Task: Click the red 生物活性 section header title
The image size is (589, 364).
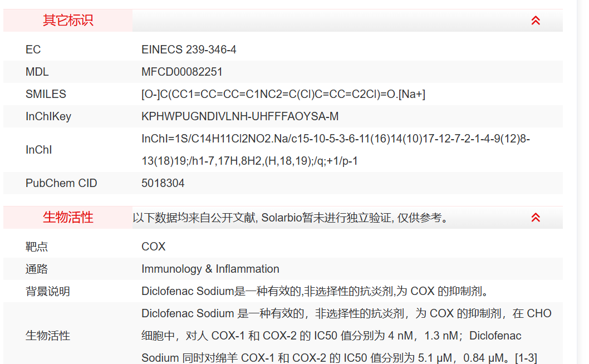Action: click(68, 218)
